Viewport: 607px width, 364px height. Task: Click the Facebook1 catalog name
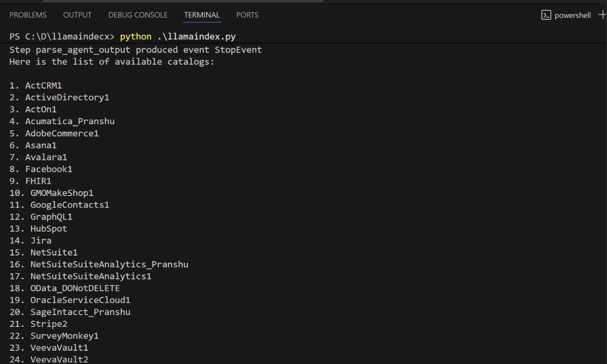point(48,169)
